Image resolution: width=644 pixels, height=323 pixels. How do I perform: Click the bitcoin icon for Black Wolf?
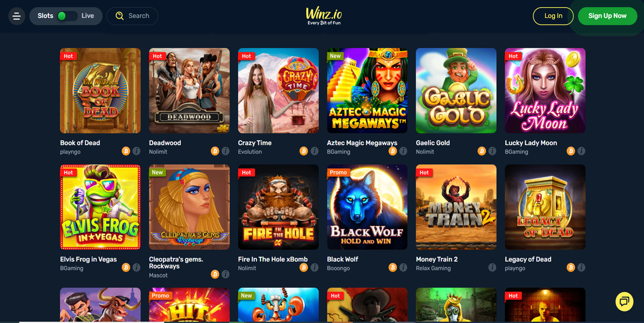pos(393,267)
